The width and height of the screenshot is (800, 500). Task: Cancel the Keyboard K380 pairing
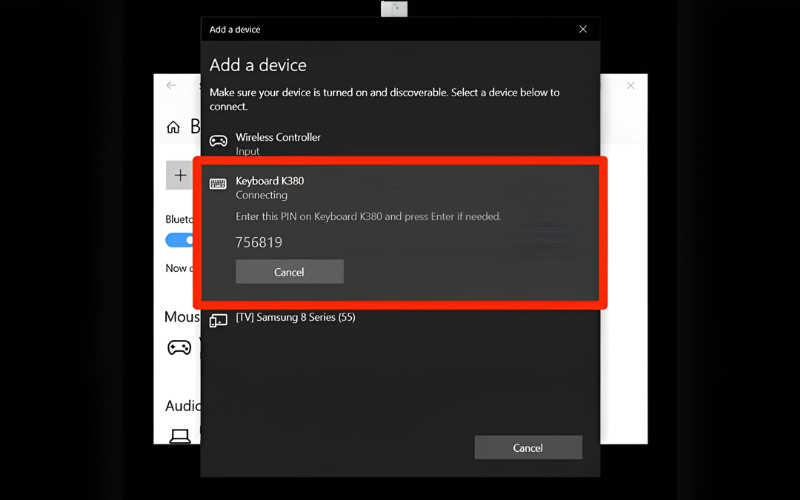(x=289, y=271)
